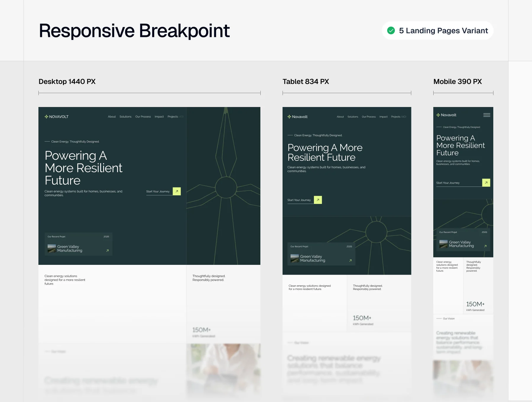Click project card arrow in desktop mockup
This screenshot has height=402, width=532.
(107, 251)
